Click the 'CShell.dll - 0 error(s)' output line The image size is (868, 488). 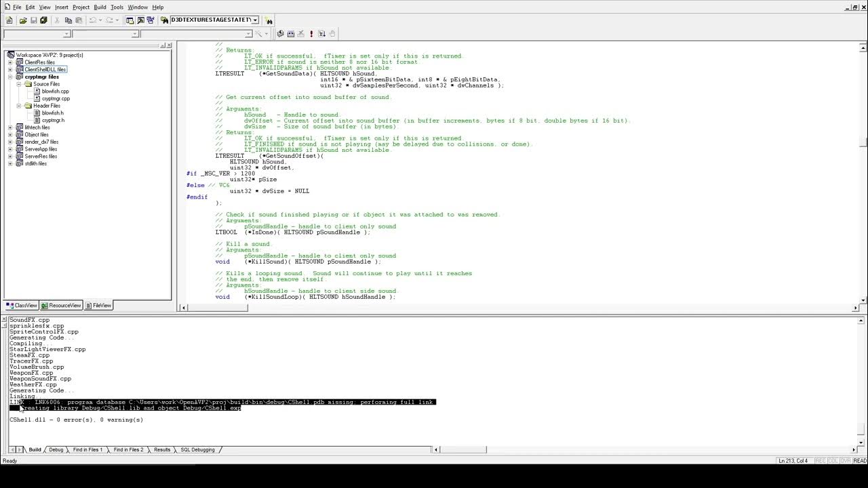[x=76, y=420]
